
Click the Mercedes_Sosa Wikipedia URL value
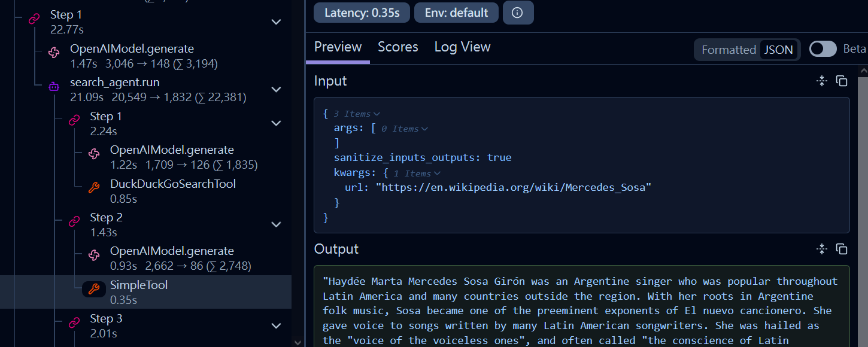click(x=514, y=188)
